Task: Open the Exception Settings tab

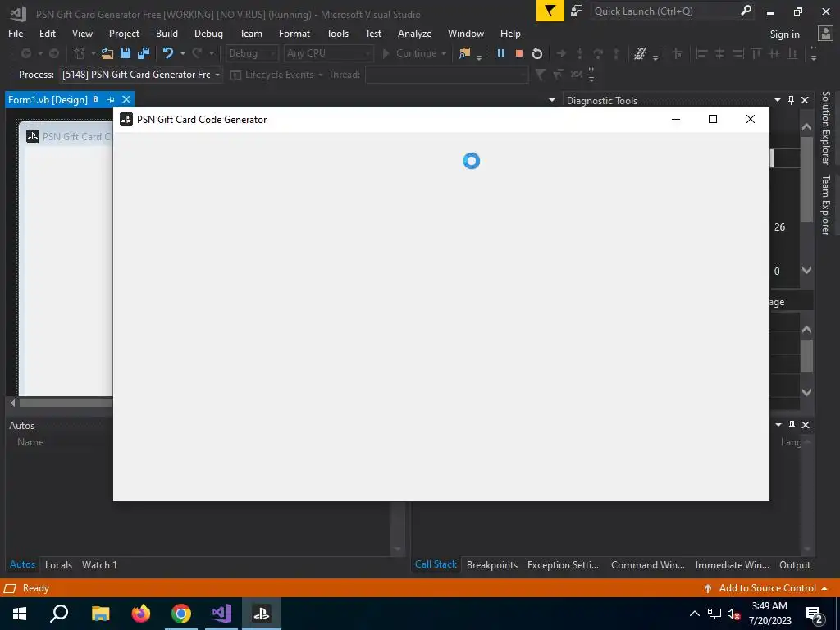Action: 563,564
